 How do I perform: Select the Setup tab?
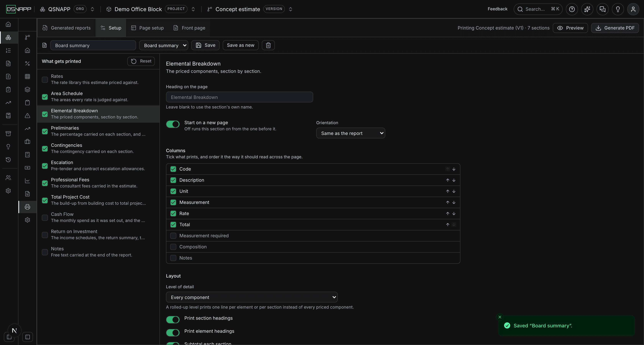click(x=111, y=28)
